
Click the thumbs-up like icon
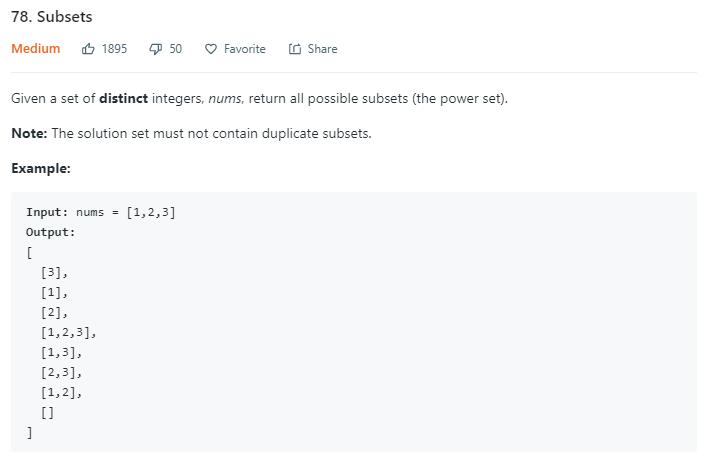coord(88,49)
